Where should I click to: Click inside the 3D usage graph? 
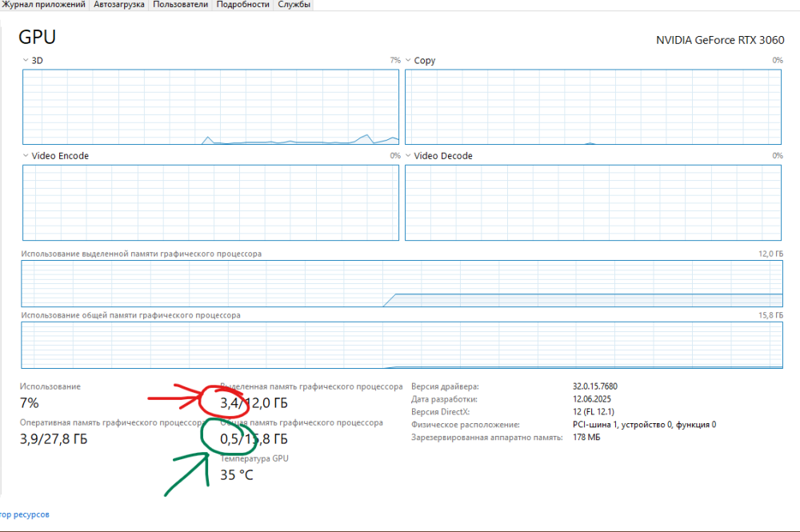(x=210, y=106)
